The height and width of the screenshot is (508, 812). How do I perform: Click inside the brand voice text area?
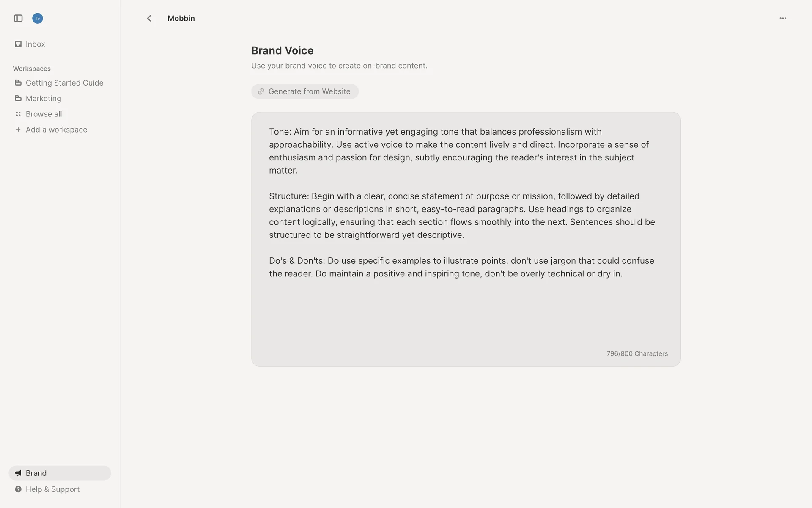click(x=465, y=313)
